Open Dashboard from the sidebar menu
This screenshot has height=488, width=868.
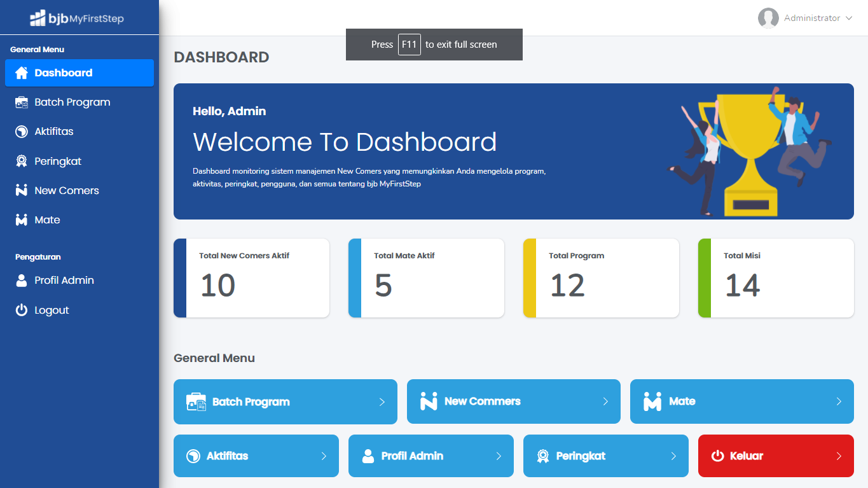(79, 73)
